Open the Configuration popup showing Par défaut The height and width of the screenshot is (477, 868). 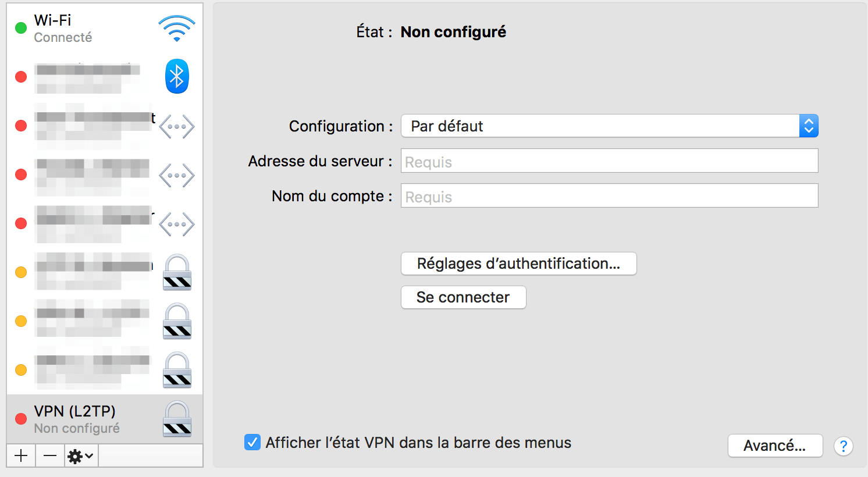tap(610, 126)
